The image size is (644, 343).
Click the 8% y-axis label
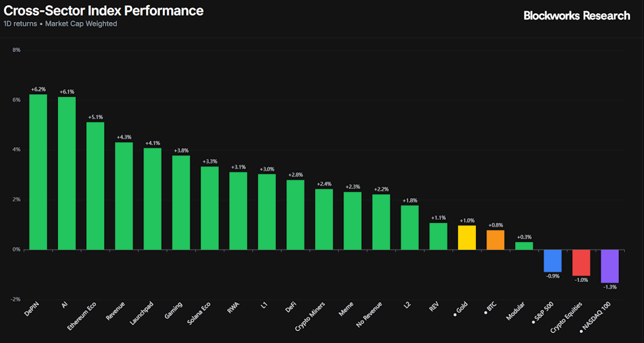17,50
